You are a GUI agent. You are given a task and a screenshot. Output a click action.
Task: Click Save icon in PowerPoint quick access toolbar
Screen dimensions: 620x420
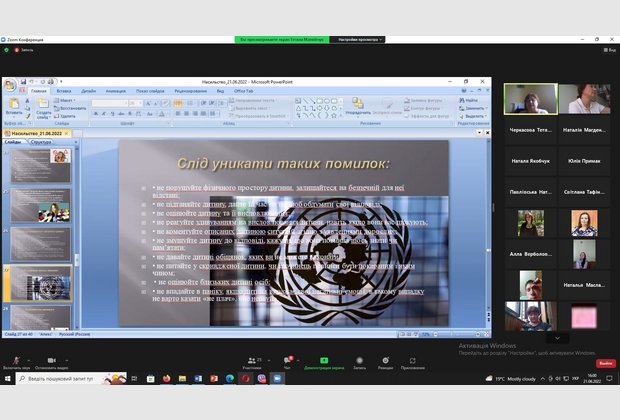[x=23, y=82]
